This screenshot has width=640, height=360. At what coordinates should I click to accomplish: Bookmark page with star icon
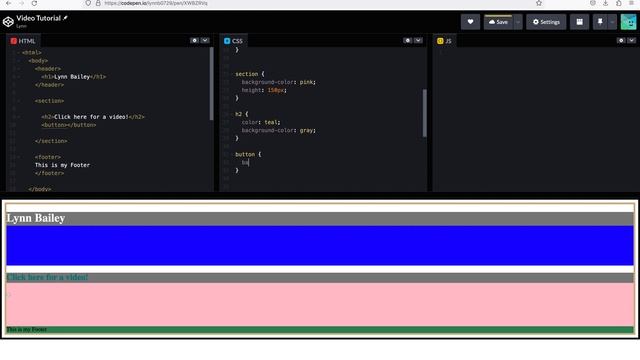pos(539,3)
